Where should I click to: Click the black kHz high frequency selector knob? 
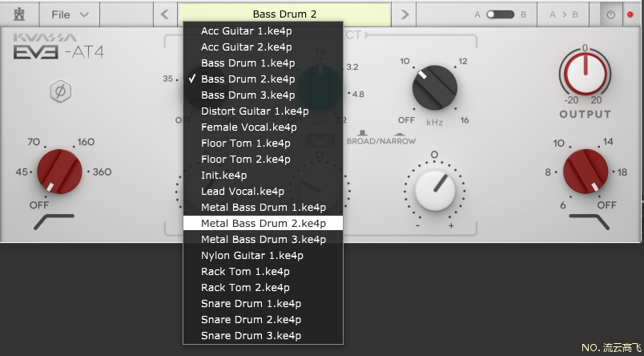click(434, 87)
